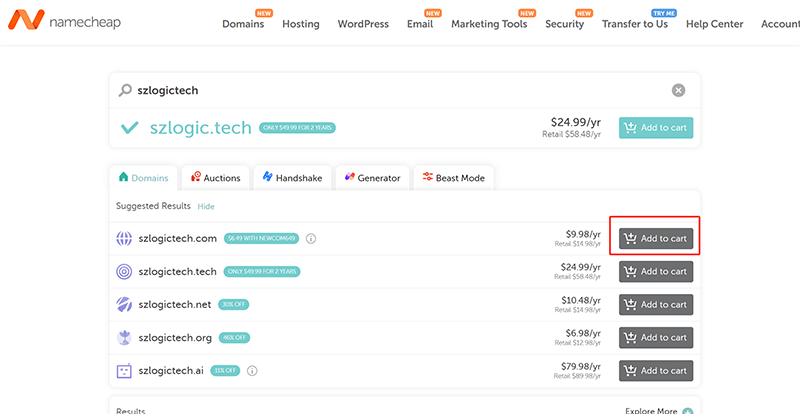Switch to the Generator tab
Viewport: 800px width, 414px height.
point(372,178)
